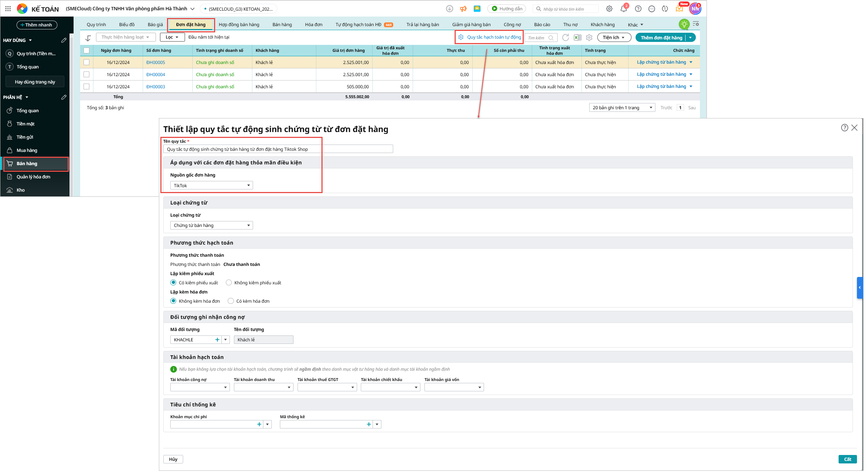Viewport: 868px width, 473px height.
Task: Toggle the select-all checkbox in table header
Action: pyautogui.click(x=86, y=50)
